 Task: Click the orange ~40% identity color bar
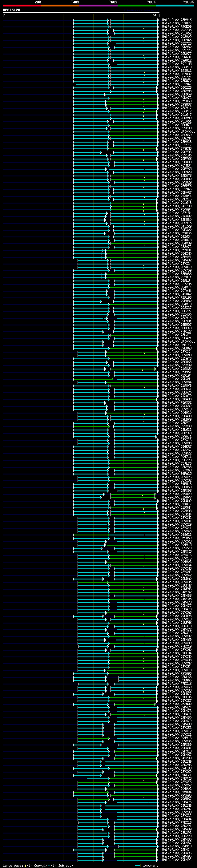click(x=60, y=6)
